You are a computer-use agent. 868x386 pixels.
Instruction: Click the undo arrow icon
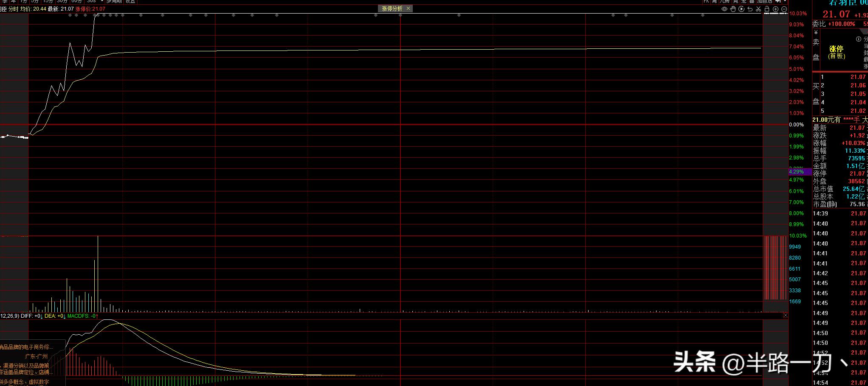click(750, 9)
